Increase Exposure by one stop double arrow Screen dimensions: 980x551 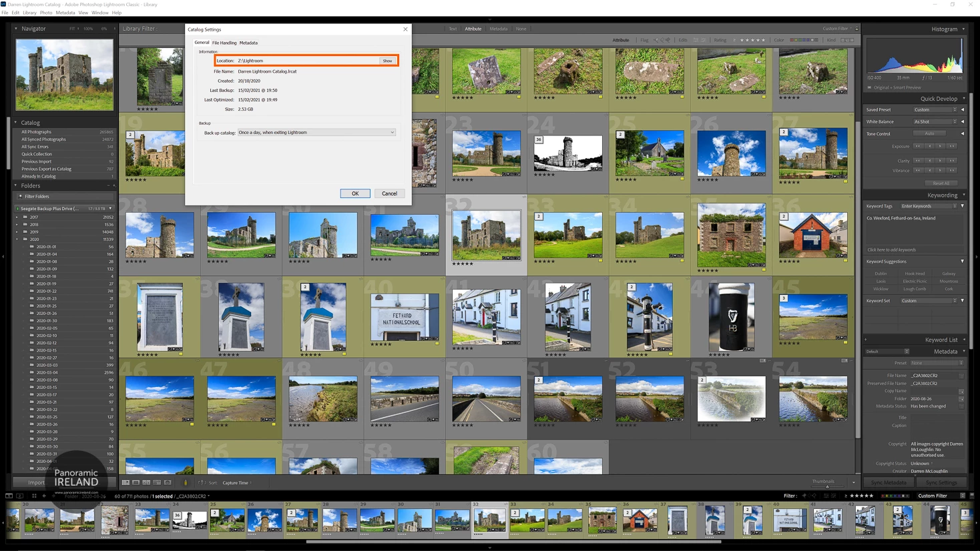coord(951,146)
